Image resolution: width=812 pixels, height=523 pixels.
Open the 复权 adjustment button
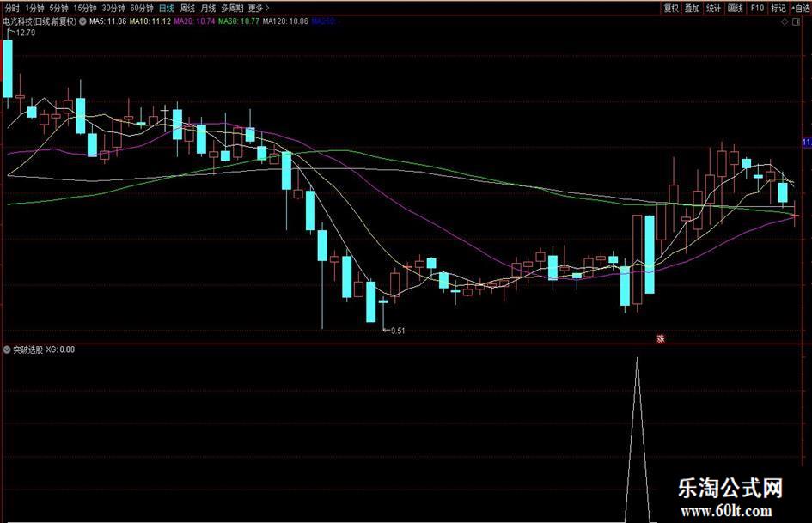pyautogui.click(x=670, y=9)
